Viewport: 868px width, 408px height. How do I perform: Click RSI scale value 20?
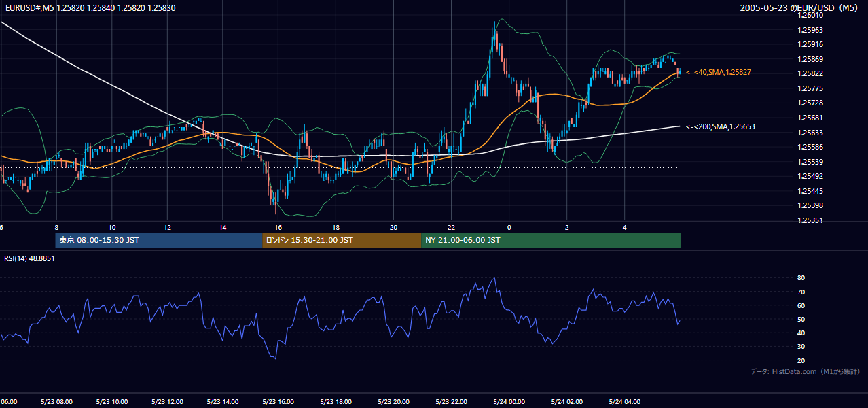801,360
